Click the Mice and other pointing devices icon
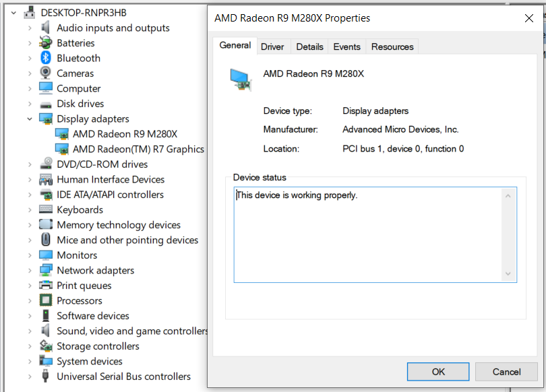The height and width of the screenshot is (392, 546). tap(46, 240)
